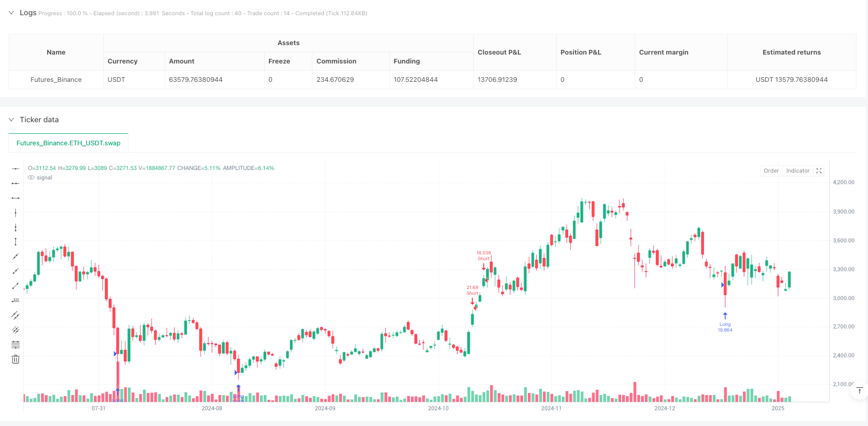Toggle the signal indicator eye icon

pos(31,178)
